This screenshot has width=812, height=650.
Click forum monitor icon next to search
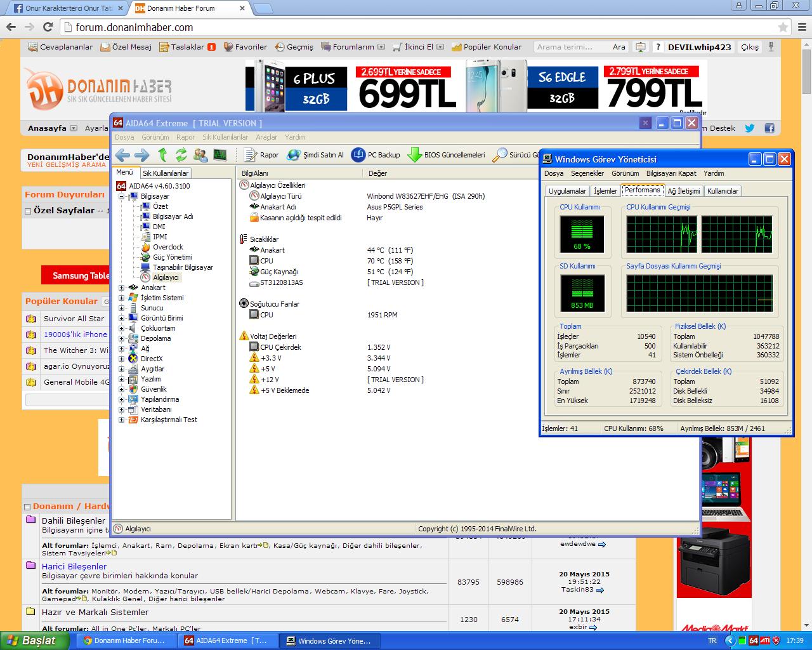click(x=641, y=47)
